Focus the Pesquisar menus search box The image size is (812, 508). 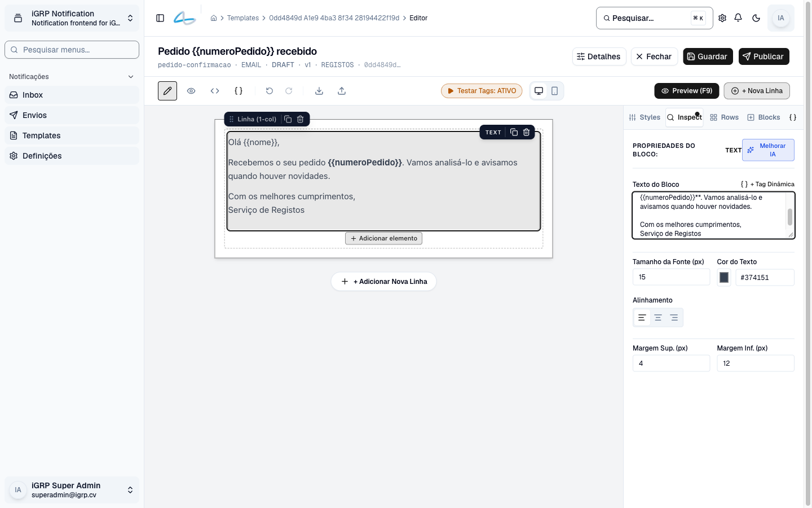pyautogui.click(x=72, y=50)
